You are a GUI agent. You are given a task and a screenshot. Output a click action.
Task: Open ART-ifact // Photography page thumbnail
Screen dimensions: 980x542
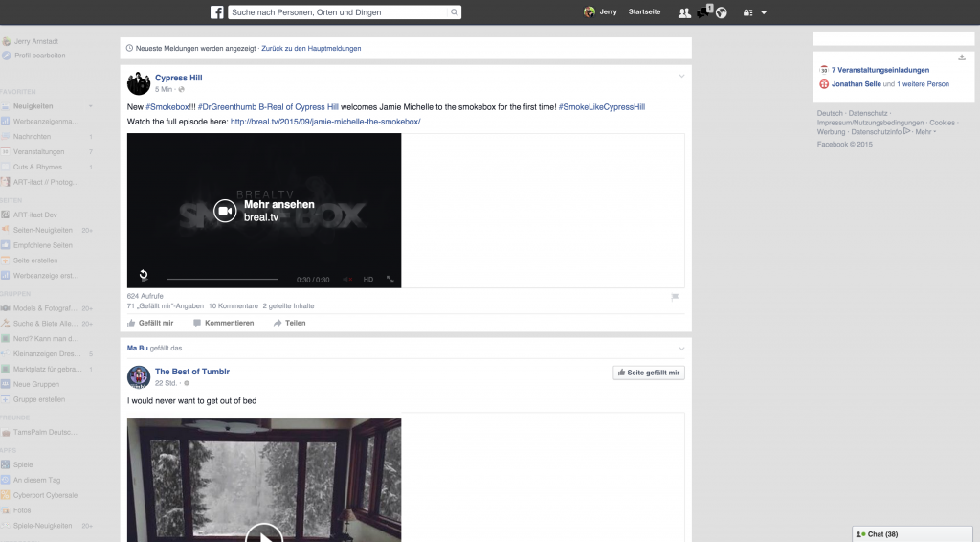point(5,182)
